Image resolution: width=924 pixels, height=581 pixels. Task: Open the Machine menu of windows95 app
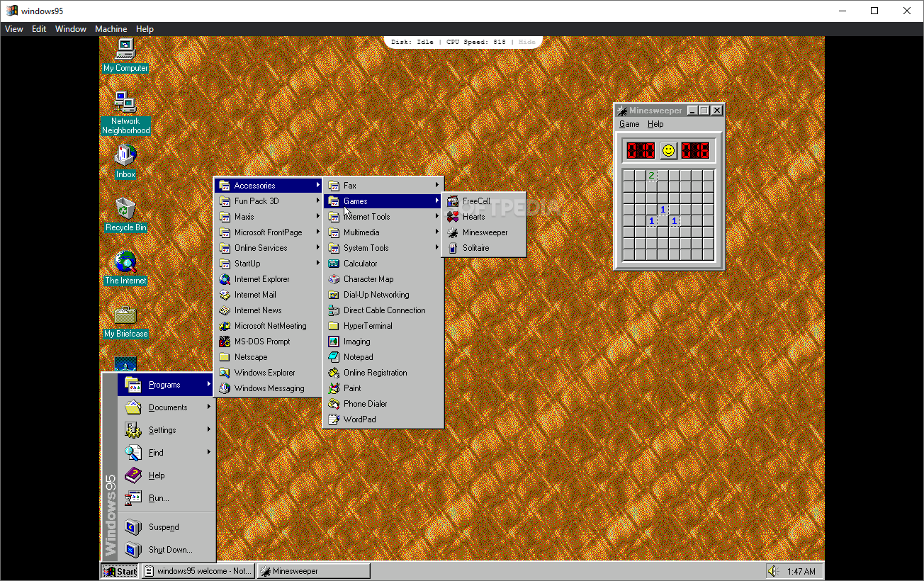pyautogui.click(x=111, y=29)
